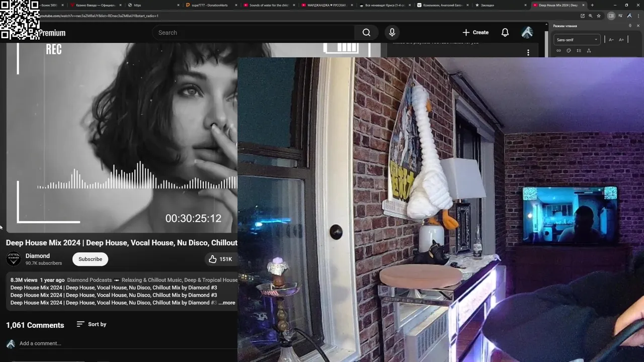The width and height of the screenshot is (644, 362).
Task: Click the video title Deep House Mix 2024
Action: pos(122,243)
